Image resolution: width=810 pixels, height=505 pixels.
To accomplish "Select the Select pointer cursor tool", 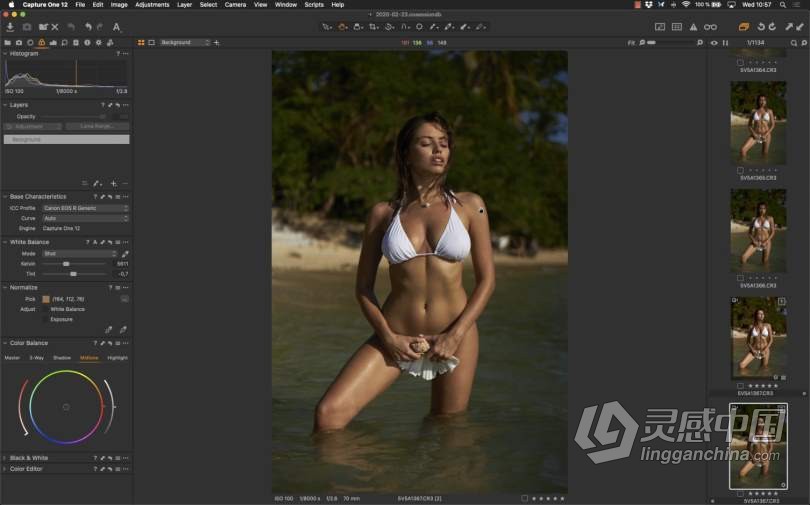I will 326,27.
